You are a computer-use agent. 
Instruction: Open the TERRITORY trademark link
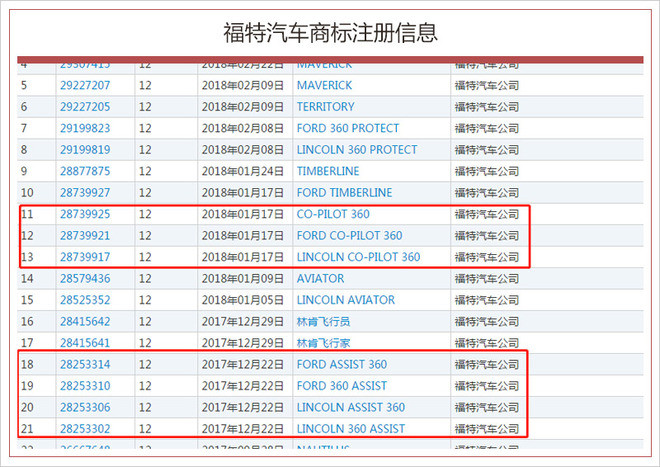pos(325,107)
